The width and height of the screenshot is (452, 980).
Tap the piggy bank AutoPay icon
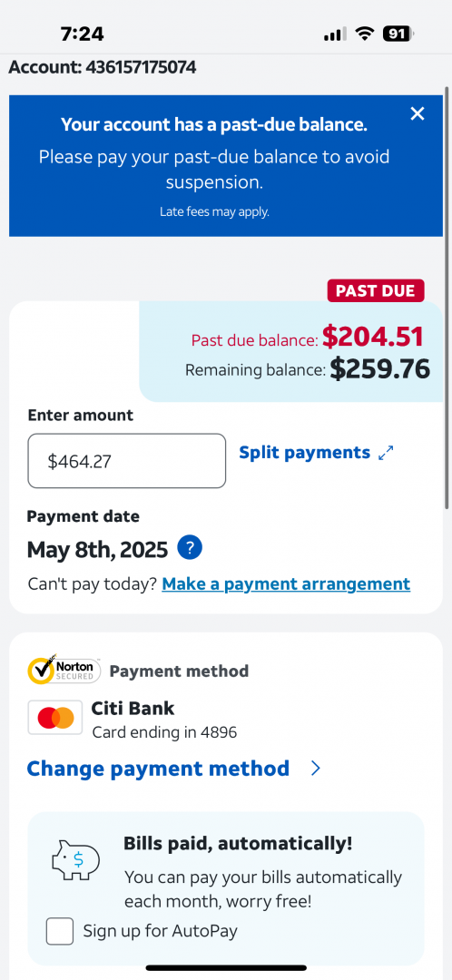click(75, 860)
